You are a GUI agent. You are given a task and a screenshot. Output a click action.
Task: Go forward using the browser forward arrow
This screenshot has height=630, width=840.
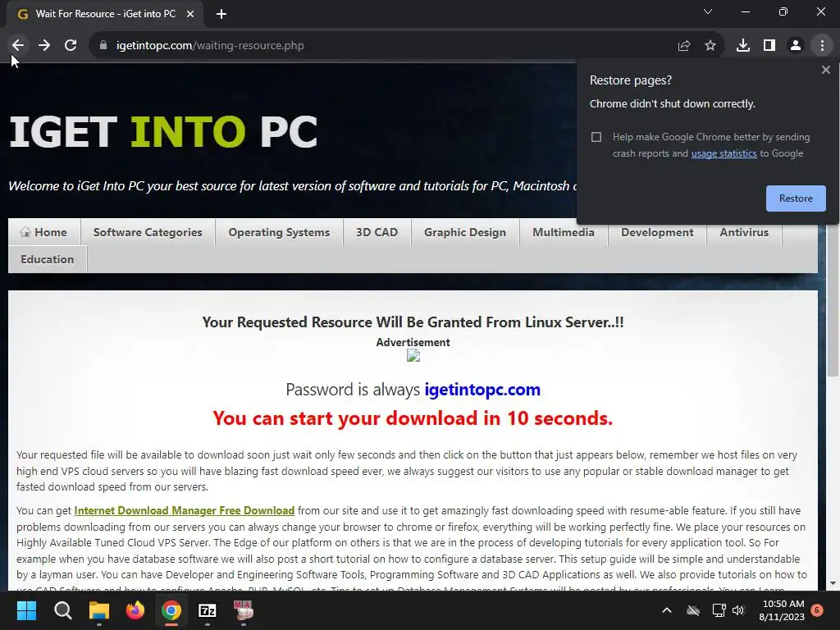tap(44, 46)
